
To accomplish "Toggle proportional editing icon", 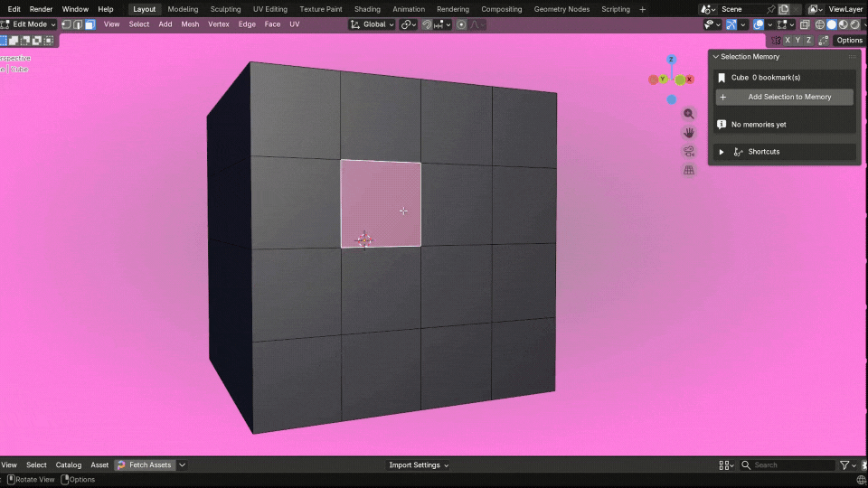I will click(x=461, y=24).
